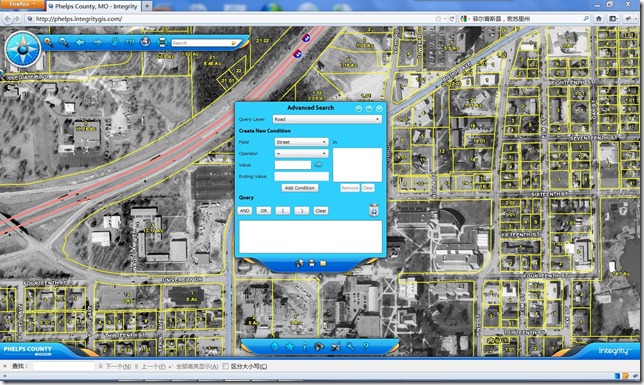Click the arrow icon beside Value field

318,165
